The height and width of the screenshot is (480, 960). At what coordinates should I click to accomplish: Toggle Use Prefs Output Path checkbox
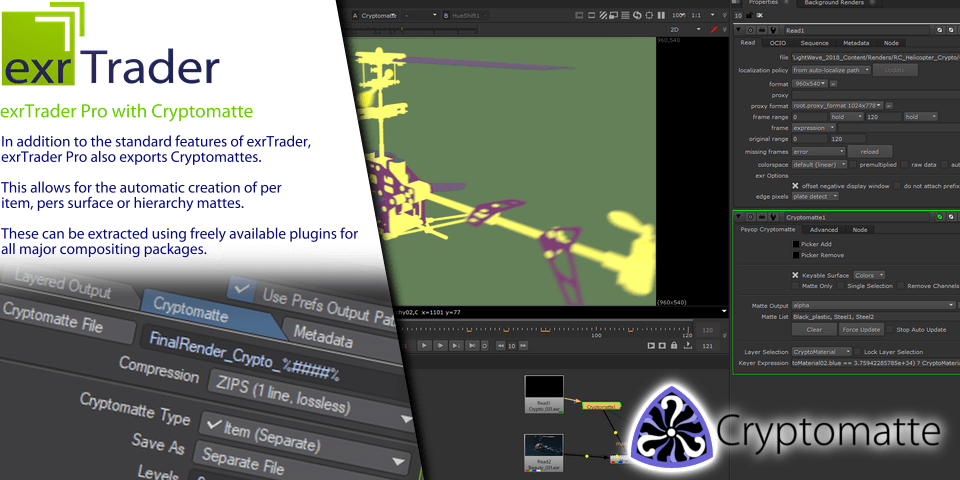[243, 290]
